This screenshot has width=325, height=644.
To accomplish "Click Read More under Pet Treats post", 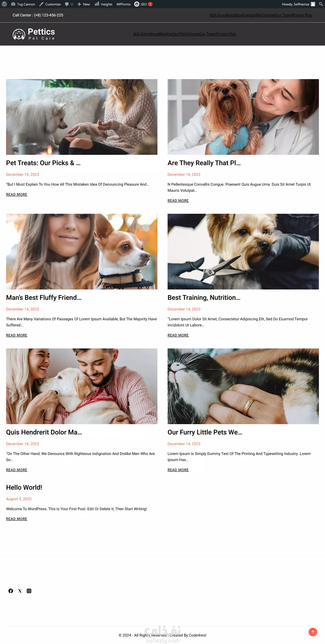I will tap(17, 194).
